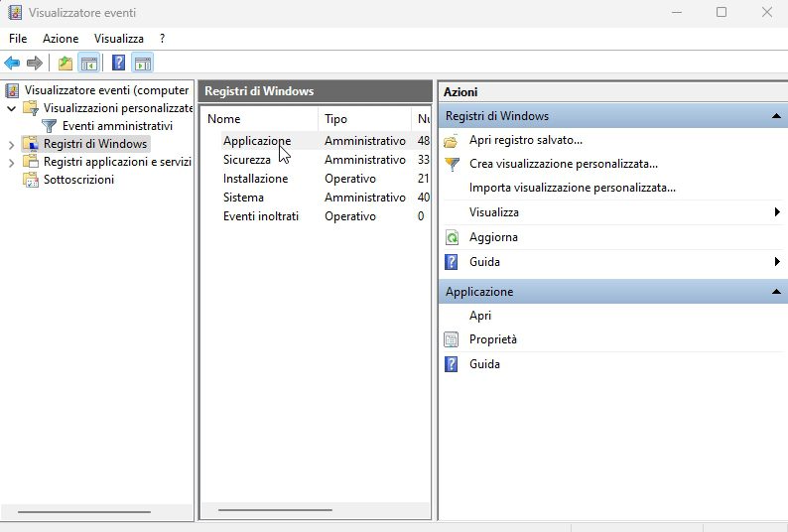This screenshot has height=532, width=788.
Task: Click the green refresh icon beside Aggiorna
Action: 452,237
